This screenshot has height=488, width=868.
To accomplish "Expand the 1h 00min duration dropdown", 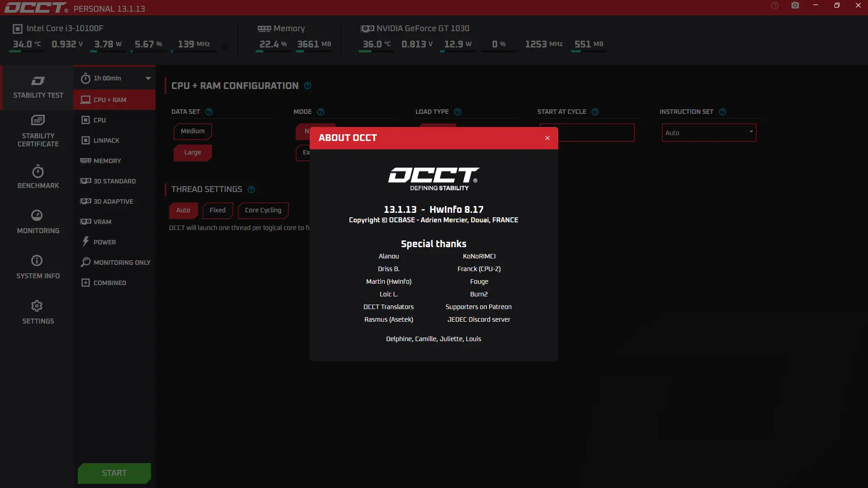I will tap(148, 78).
